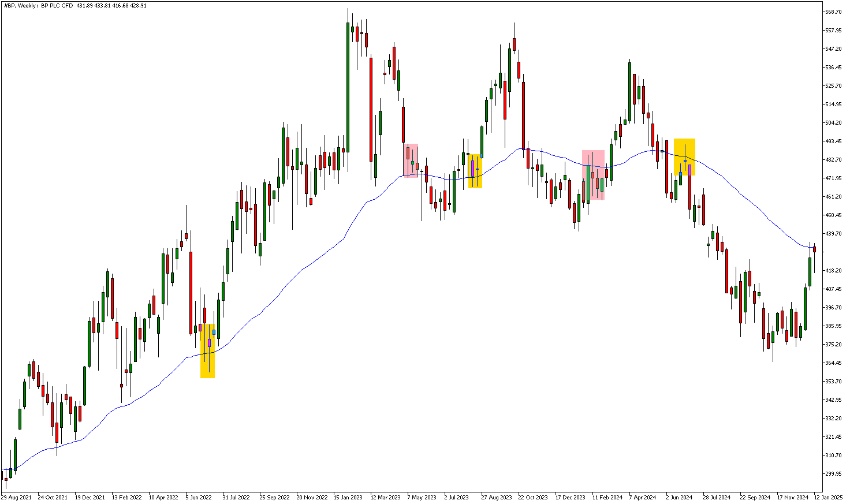The image size is (850, 504).
Task: Click the '28 Jul 2024' date label
Action: (x=717, y=497)
